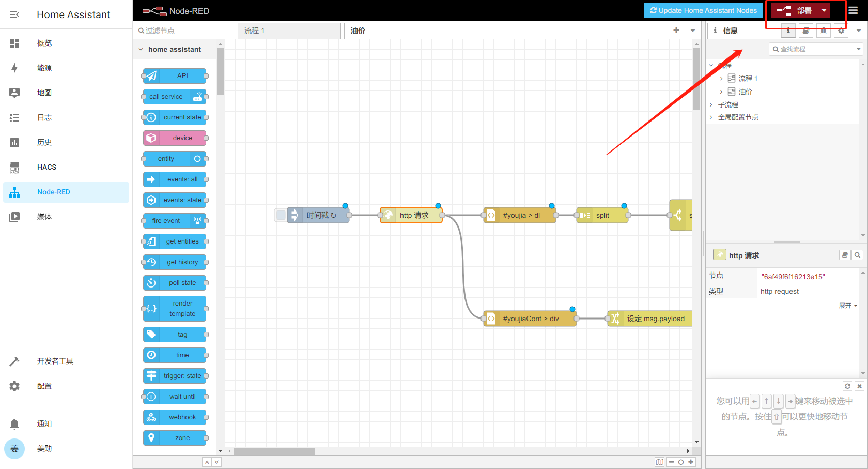Viewport: 868px width, 469px height.
Task: Open the Node-RED hamburger main menu
Action: (x=853, y=10)
